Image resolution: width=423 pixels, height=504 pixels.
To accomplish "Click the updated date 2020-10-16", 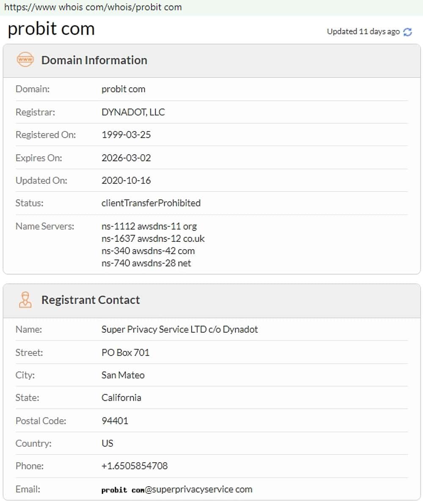I will (126, 181).
